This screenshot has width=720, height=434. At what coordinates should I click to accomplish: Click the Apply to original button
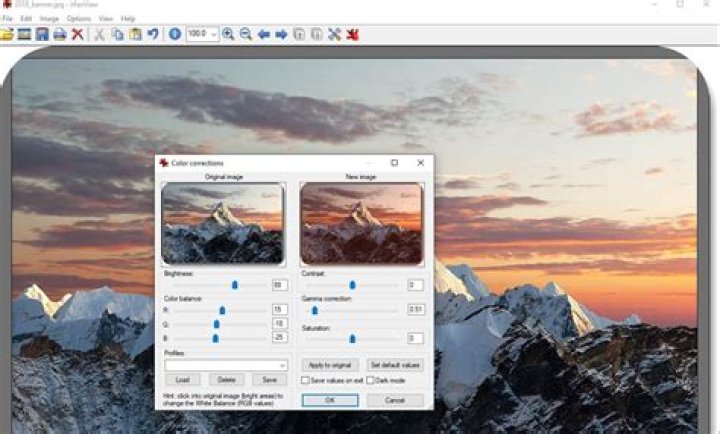point(329,365)
